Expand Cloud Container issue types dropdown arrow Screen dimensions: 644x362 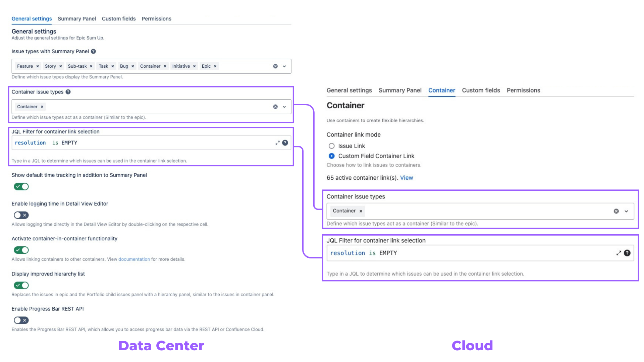(x=626, y=211)
